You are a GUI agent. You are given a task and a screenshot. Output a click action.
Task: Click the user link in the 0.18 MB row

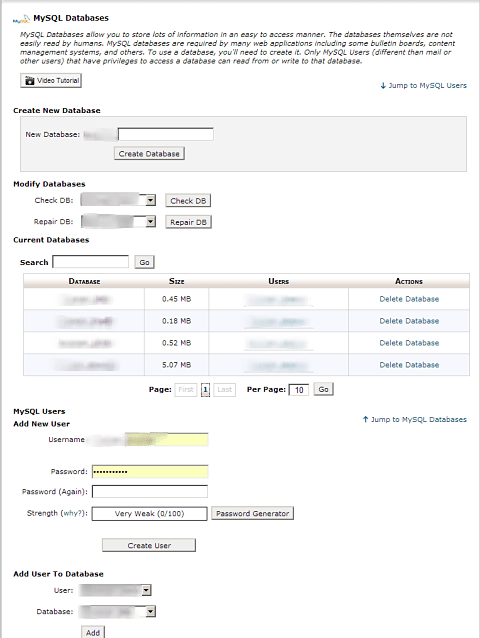[x=278, y=322]
